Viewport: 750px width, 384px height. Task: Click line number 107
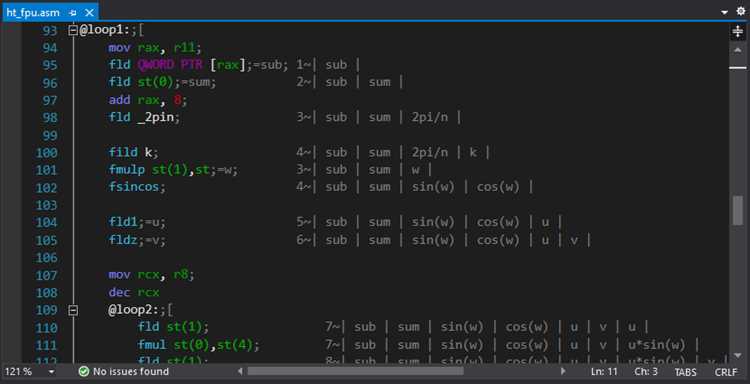(x=46, y=275)
